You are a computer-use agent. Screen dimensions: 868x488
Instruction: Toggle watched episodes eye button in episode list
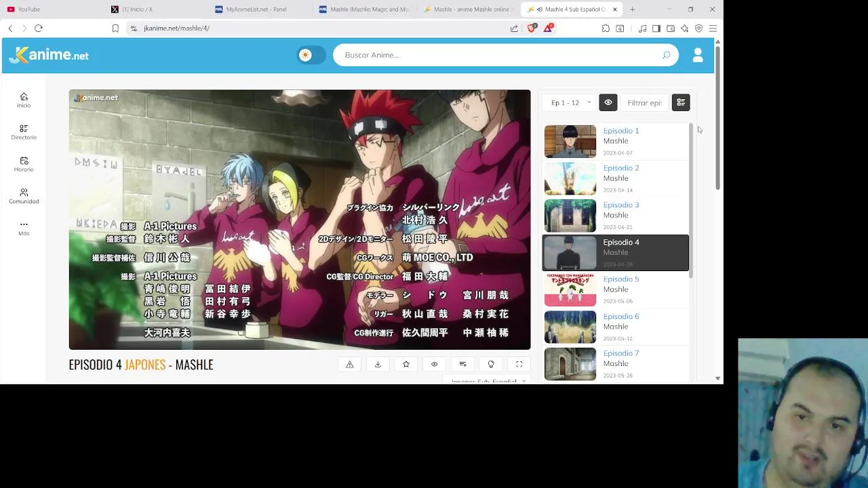[x=608, y=102]
